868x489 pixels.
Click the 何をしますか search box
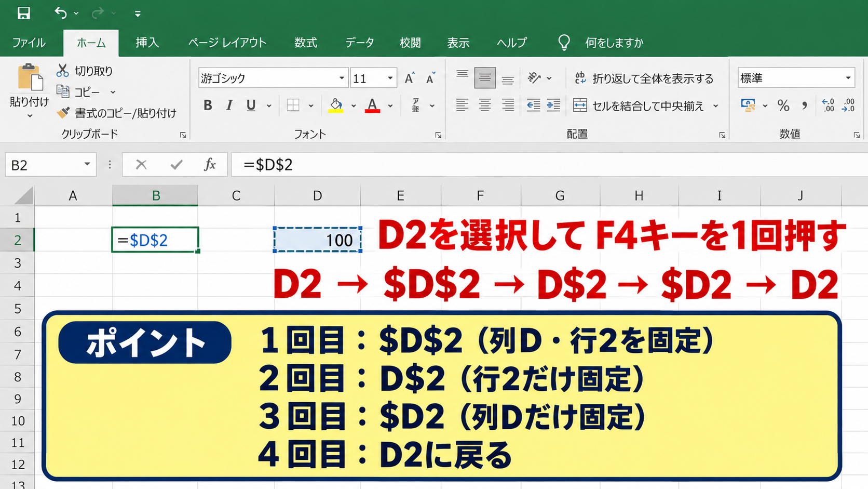(614, 43)
